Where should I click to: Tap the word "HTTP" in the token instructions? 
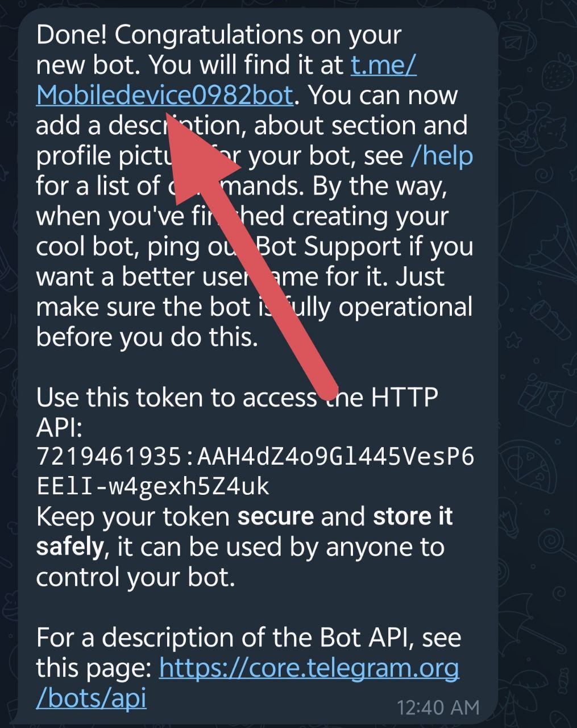click(x=405, y=397)
